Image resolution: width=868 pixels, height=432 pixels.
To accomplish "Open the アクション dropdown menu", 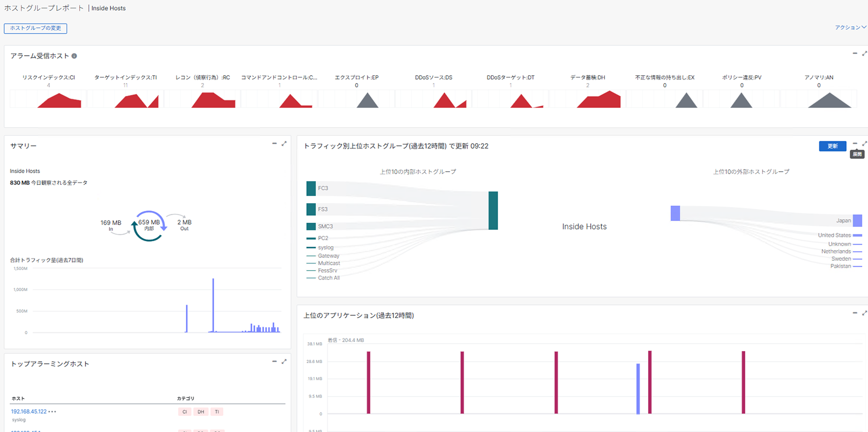I will click(x=851, y=28).
